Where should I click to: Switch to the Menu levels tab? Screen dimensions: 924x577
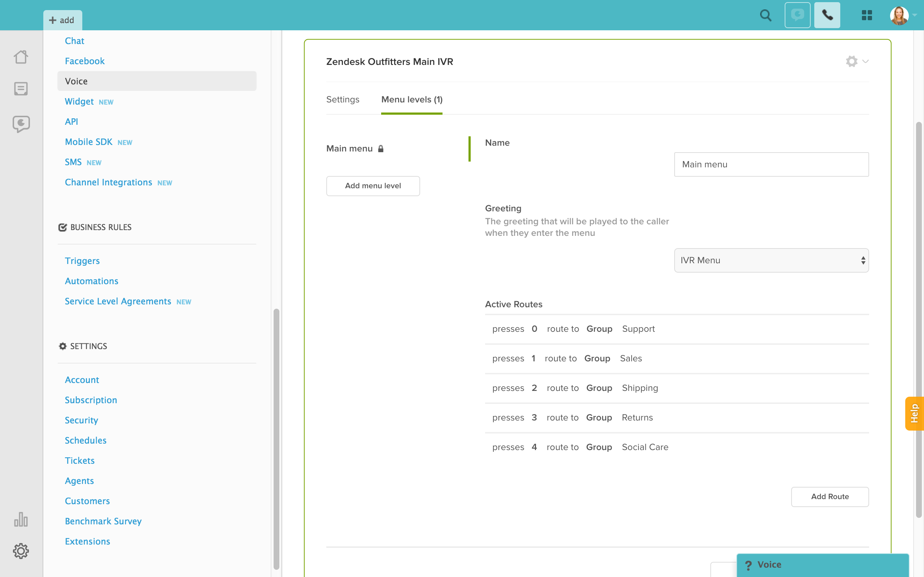[x=411, y=99]
